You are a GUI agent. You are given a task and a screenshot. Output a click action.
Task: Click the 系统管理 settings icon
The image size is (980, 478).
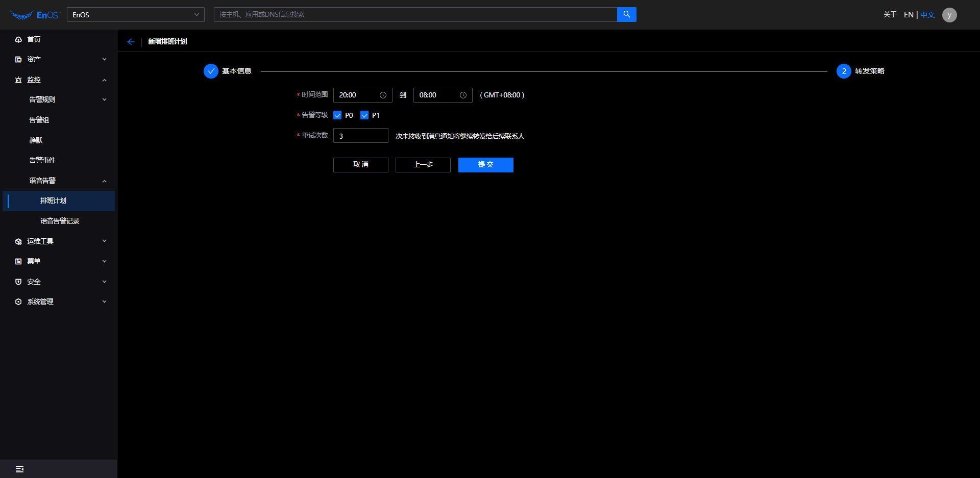18,302
